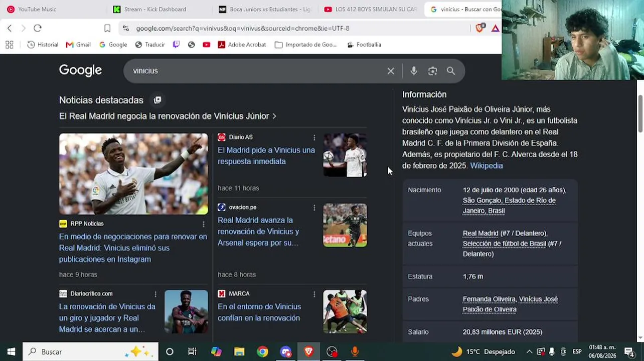Open the Diario AS article thumbnail

[x=345, y=155]
